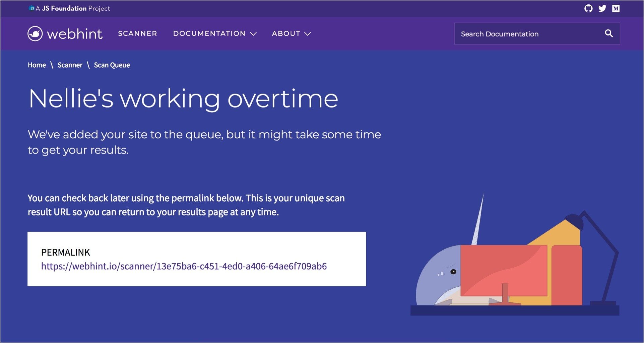
Task: Click the Scan Queue breadcrumb
Action: (112, 65)
